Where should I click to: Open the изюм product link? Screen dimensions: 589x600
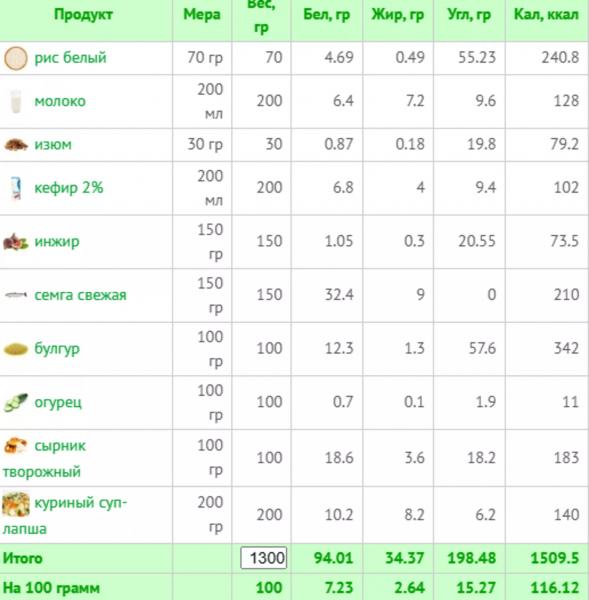(x=53, y=145)
